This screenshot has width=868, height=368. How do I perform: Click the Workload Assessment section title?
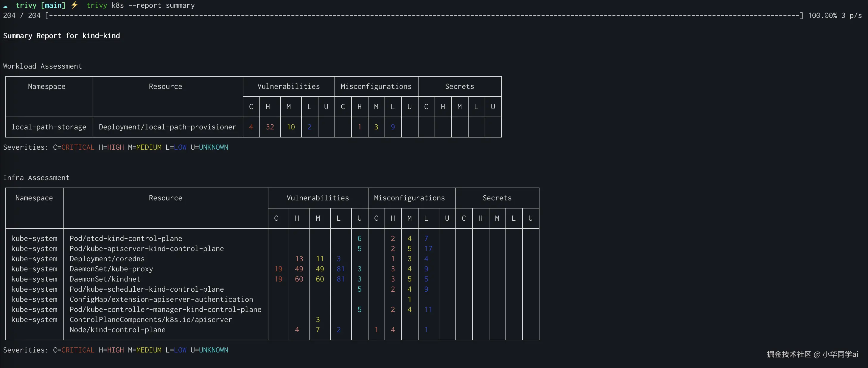tap(43, 66)
